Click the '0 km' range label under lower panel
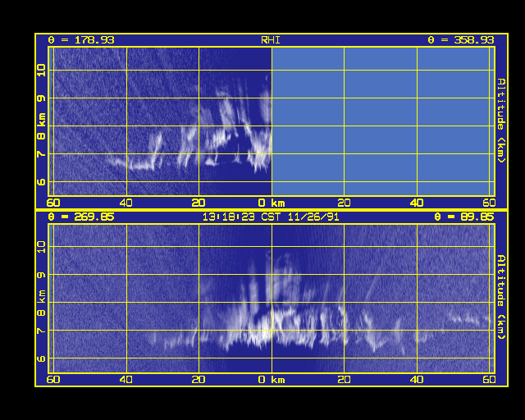 tap(272, 380)
